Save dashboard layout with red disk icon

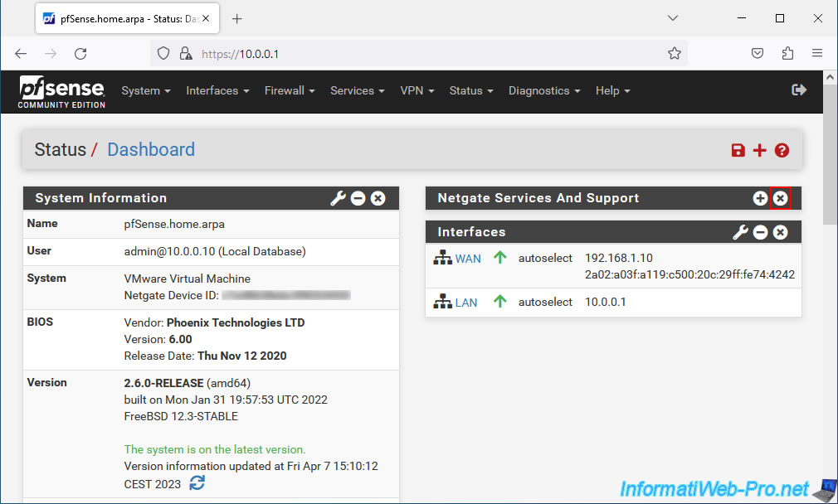pos(738,151)
